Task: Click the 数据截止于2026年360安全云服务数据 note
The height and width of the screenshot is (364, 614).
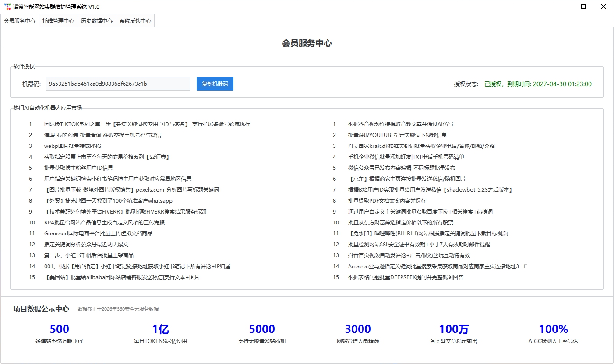Action: pos(118,309)
